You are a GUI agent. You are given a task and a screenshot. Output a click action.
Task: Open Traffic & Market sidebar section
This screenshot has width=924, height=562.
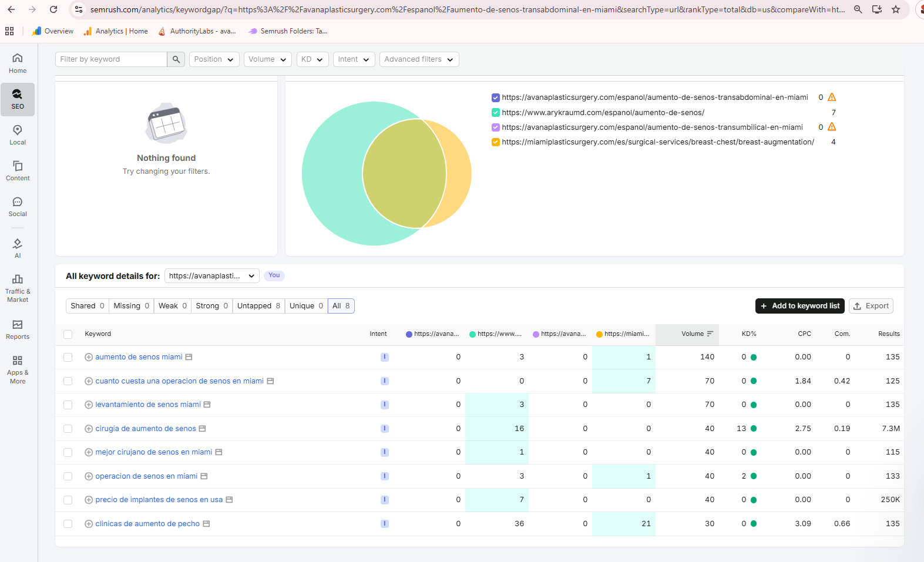[x=18, y=288]
